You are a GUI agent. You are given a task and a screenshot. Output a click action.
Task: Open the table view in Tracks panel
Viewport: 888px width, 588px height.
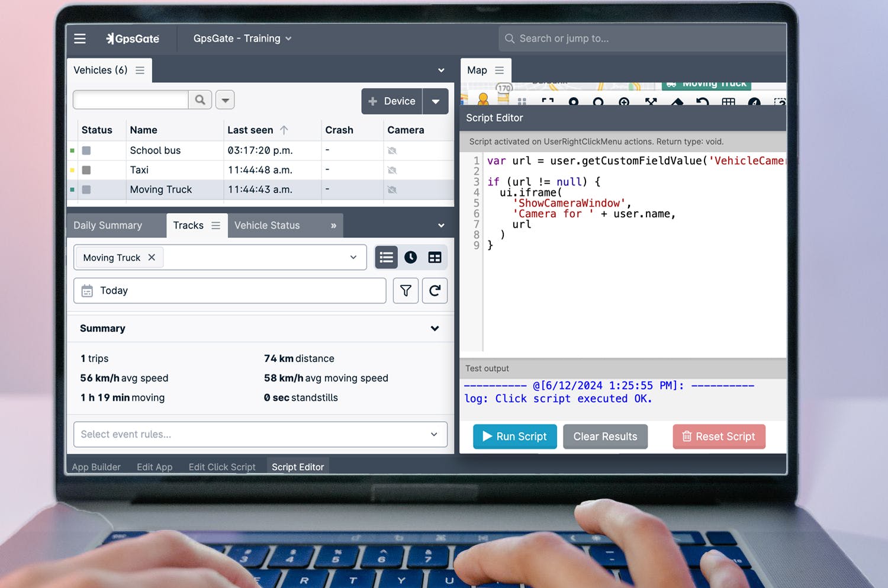click(435, 257)
